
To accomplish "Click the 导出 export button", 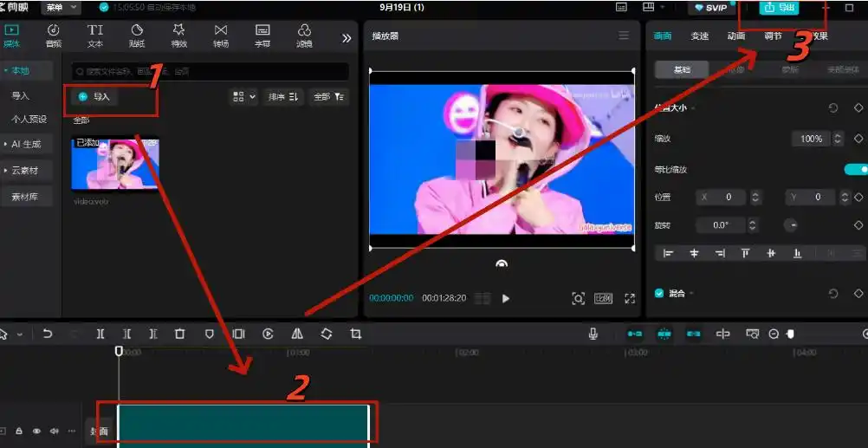I will tap(779, 8).
